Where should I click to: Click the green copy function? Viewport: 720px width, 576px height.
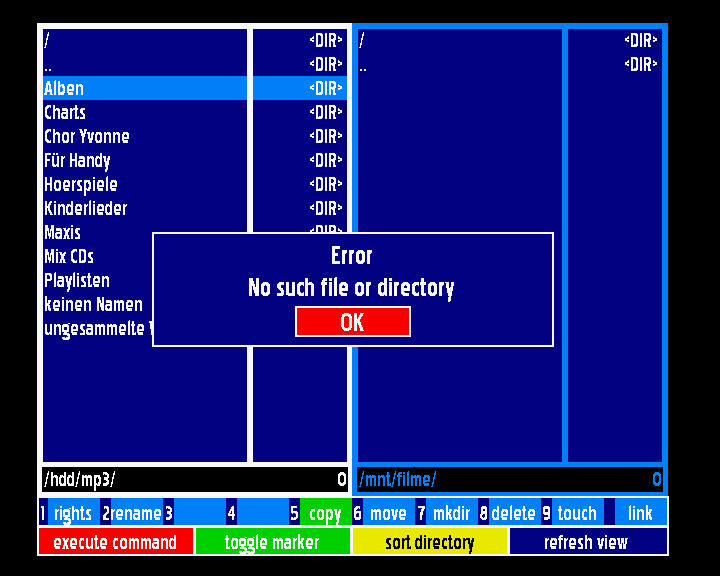324,513
